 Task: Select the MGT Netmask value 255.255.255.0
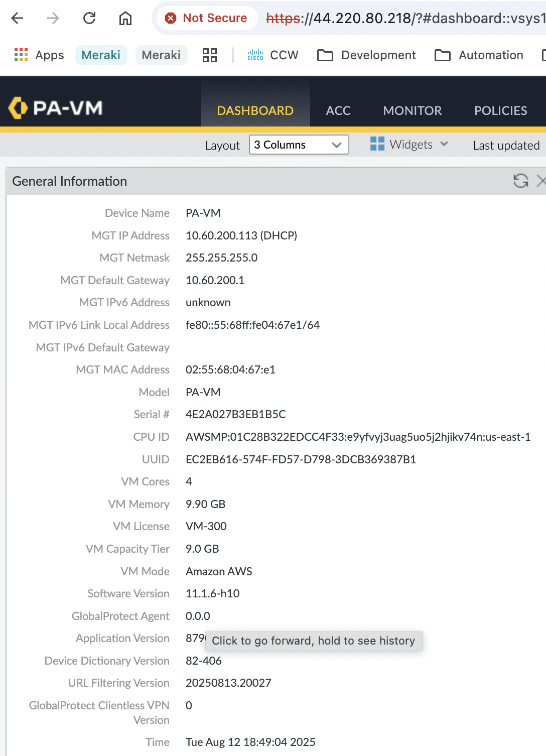click(221, 258)
